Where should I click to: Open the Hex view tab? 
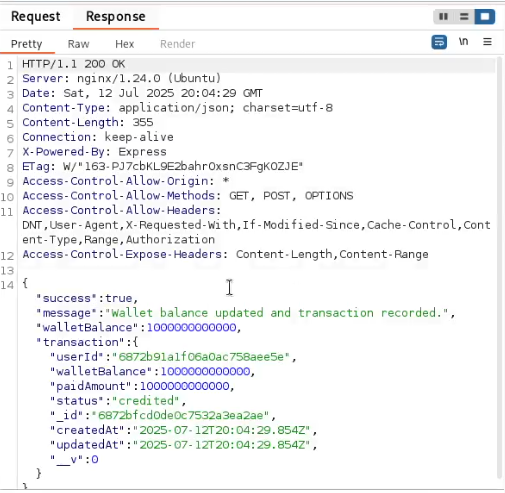(125, 44)
